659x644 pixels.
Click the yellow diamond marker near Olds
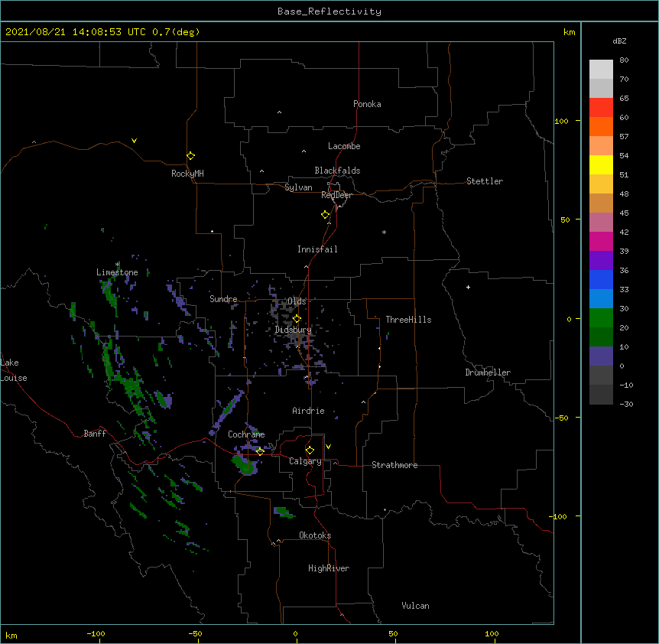pos(297,318)
